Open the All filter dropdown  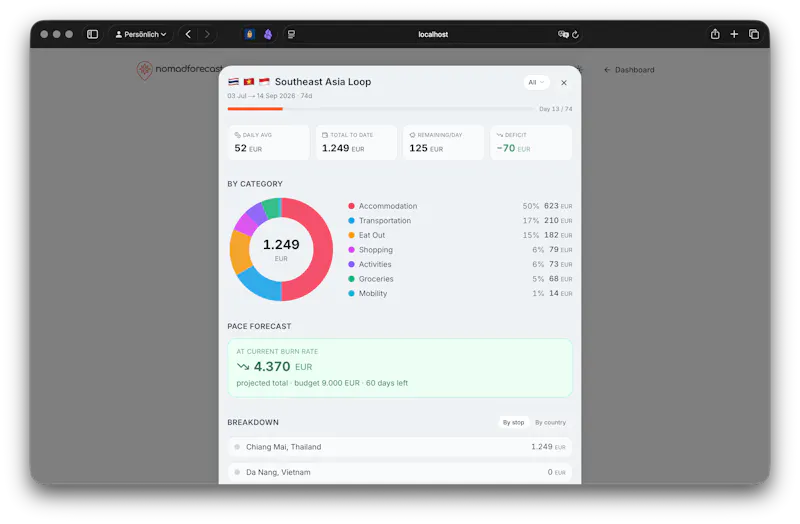[536, 82]
